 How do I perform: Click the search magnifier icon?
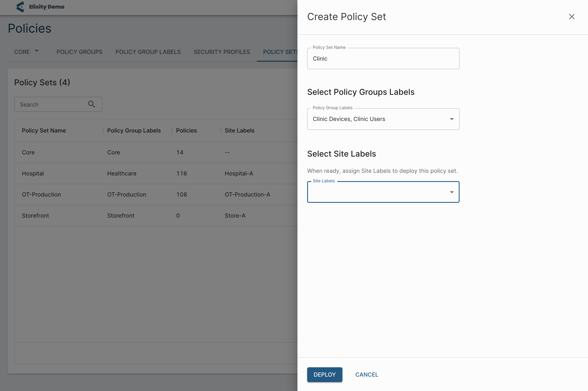92,104
